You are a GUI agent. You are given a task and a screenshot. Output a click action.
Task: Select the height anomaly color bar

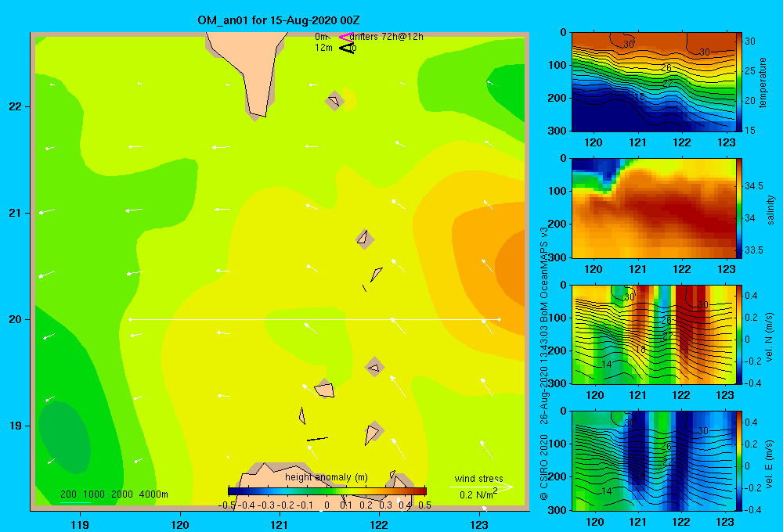pyautogui.click(x=327, y=491)
